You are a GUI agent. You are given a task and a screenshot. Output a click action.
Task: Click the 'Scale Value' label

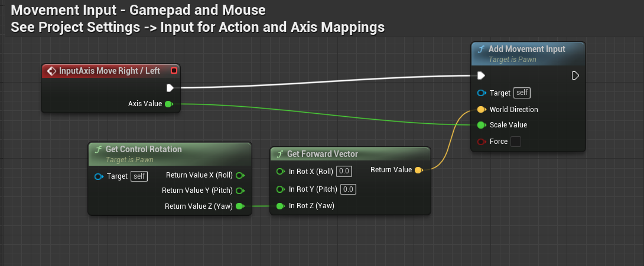[509, 125]
